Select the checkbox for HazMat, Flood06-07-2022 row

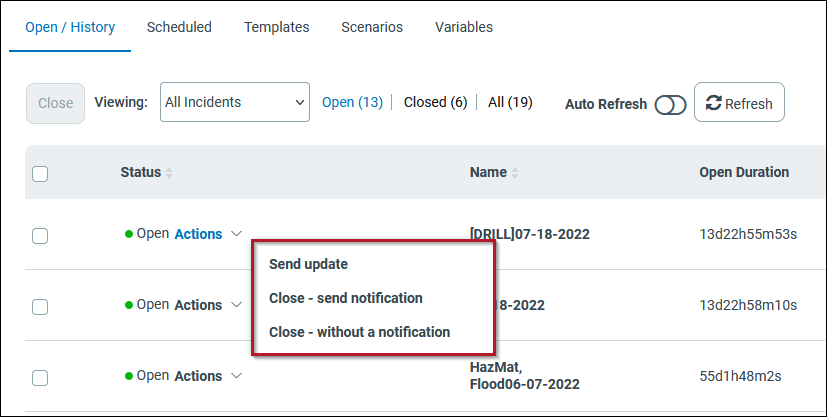pyautogui.click(x=40, y=378)
